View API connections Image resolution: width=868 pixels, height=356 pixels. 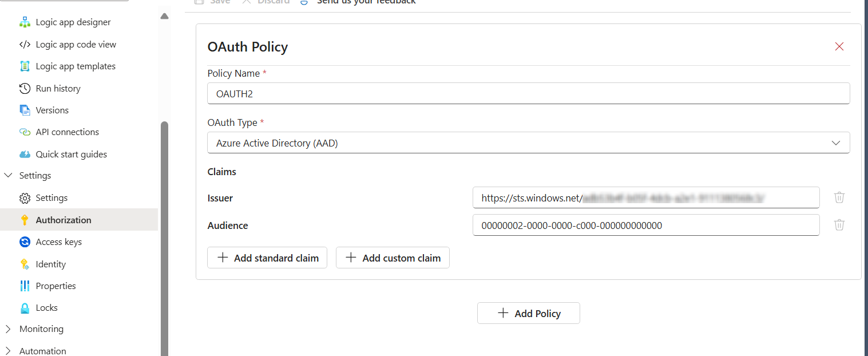tap(67, 132)
